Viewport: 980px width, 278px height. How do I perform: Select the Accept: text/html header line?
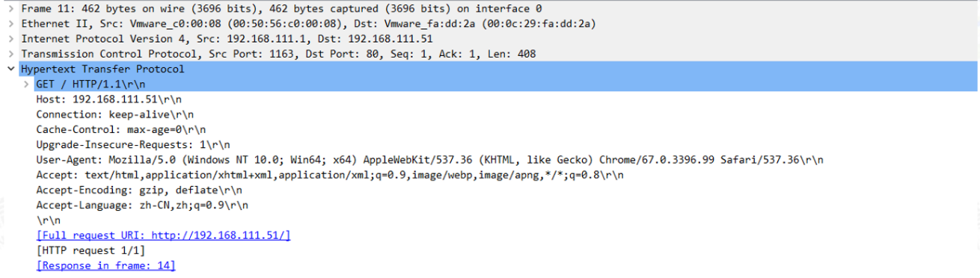pos(330,175)
